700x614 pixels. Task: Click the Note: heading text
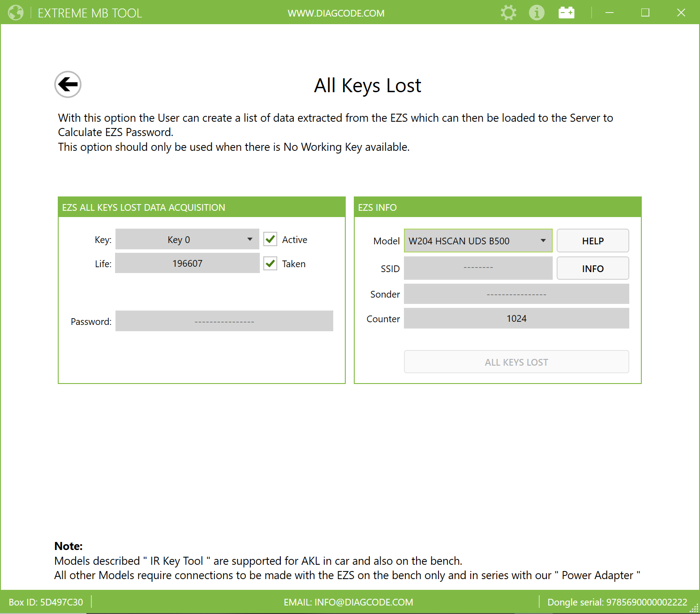click(x=69, y=546)
